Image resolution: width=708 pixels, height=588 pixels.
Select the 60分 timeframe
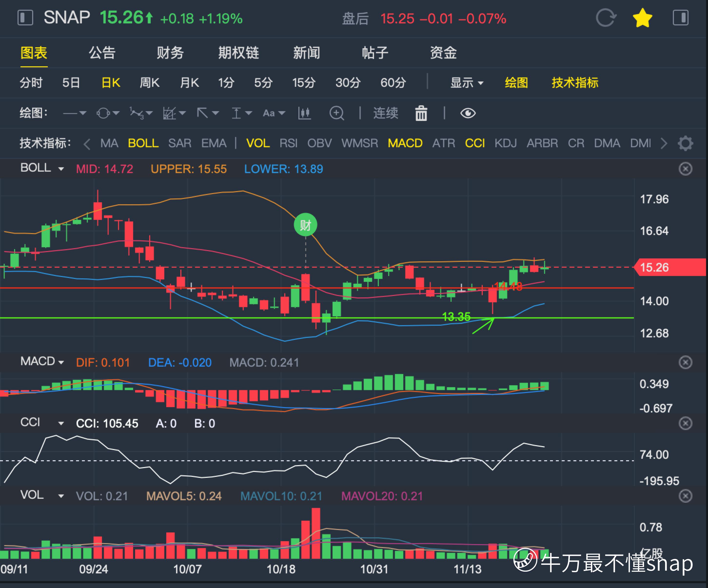[393, 83]
